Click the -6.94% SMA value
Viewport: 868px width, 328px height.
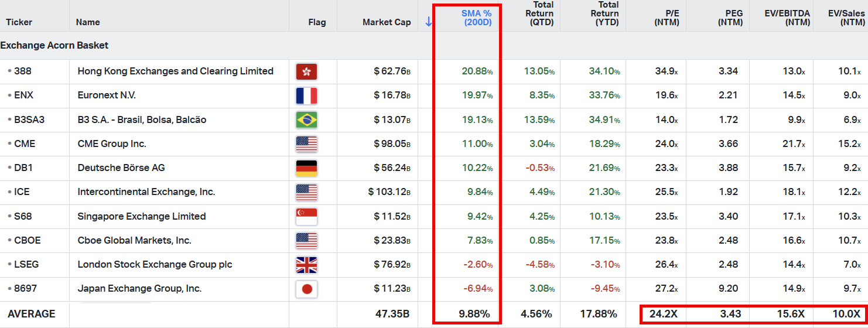click(x=478, y=288)
